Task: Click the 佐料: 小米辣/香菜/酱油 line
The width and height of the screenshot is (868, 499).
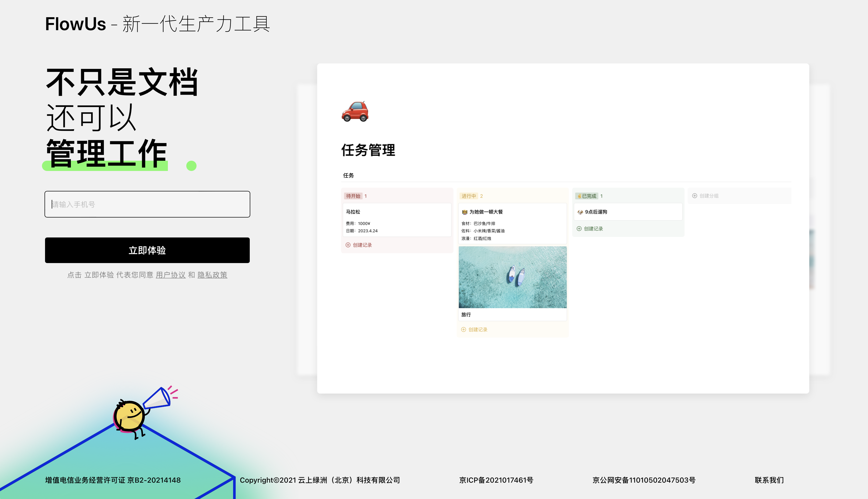Action: pyautogui.click(x=483, y=231)
